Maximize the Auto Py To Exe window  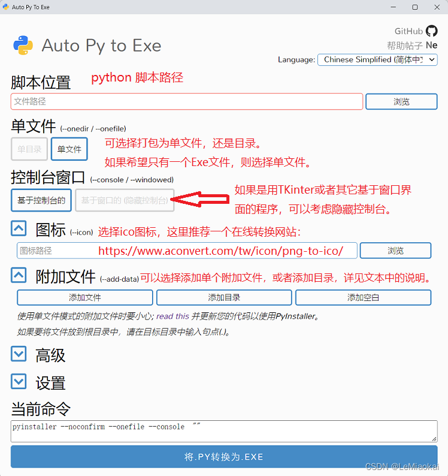415,7
